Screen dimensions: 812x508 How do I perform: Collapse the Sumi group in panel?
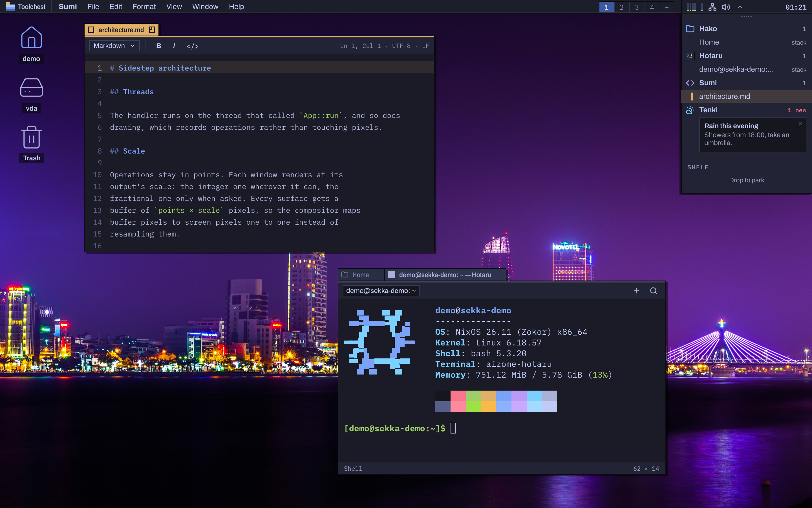pos(746,83)
